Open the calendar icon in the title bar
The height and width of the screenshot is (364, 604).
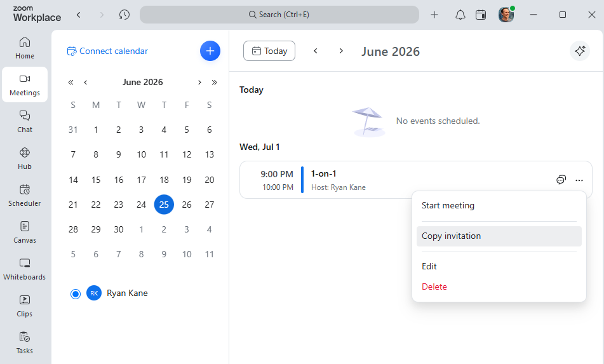[x=481, y=15]
